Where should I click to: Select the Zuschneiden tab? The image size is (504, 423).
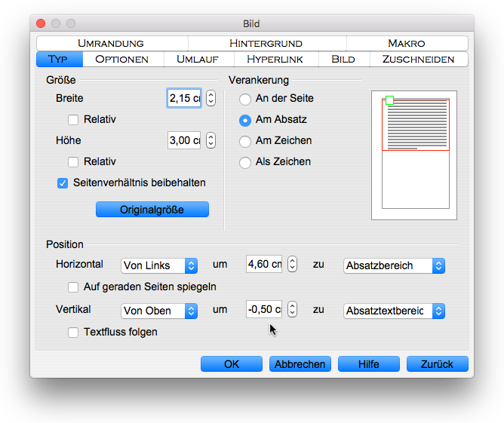point(419,59)
